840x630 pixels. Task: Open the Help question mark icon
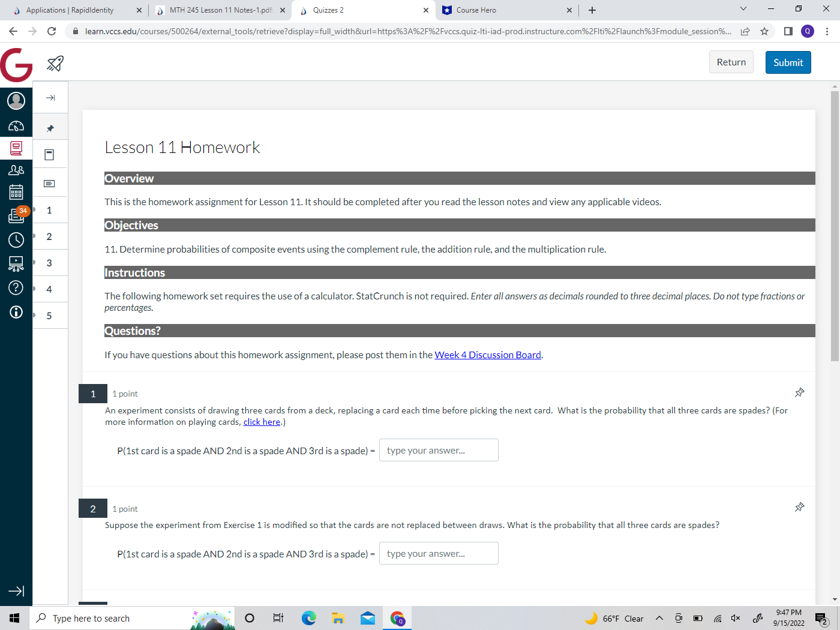tap(16, 287)
